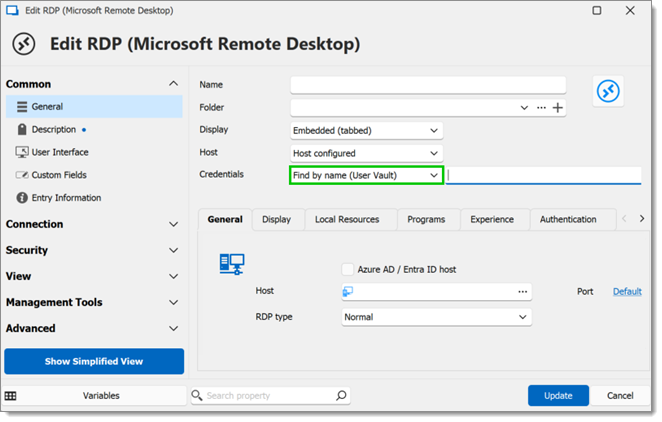This screenshot has width=662, height=422.
Task: Click the Host field ellipsis button
Action: 523,292
